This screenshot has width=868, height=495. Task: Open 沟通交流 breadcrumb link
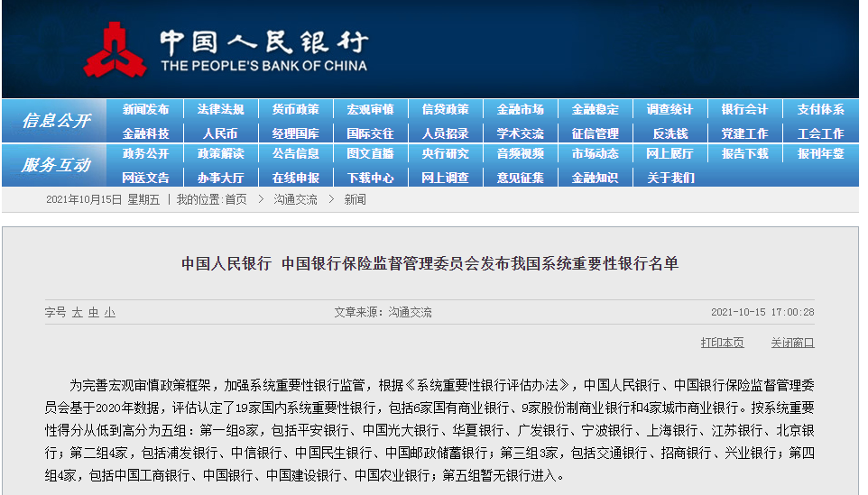pyautogui.click(x=296, y=199)
